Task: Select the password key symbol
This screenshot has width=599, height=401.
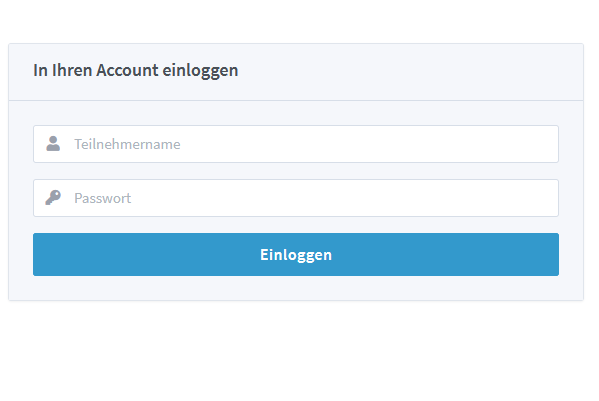Action: pos(53,197)
